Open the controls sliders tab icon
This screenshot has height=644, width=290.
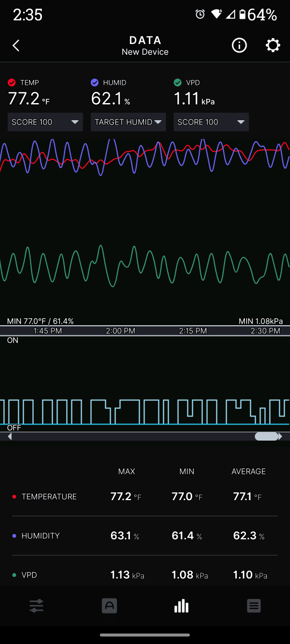coord(37,606)
